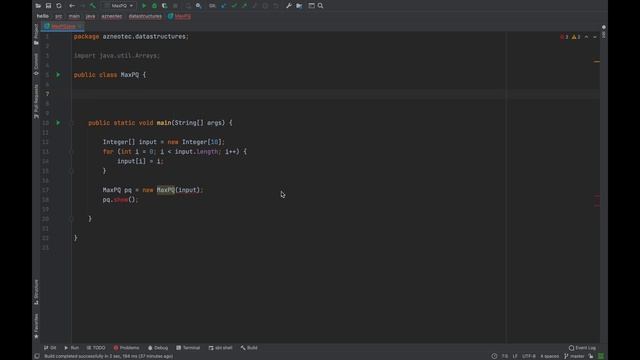Click the Search Everywhere magnifier icon

click(x=320, y=6)
